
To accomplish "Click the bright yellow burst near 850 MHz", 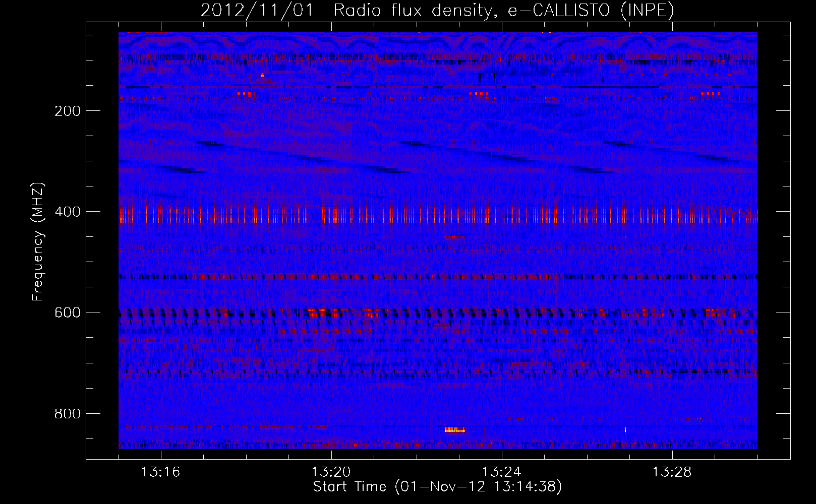I will tap(454, 430).
